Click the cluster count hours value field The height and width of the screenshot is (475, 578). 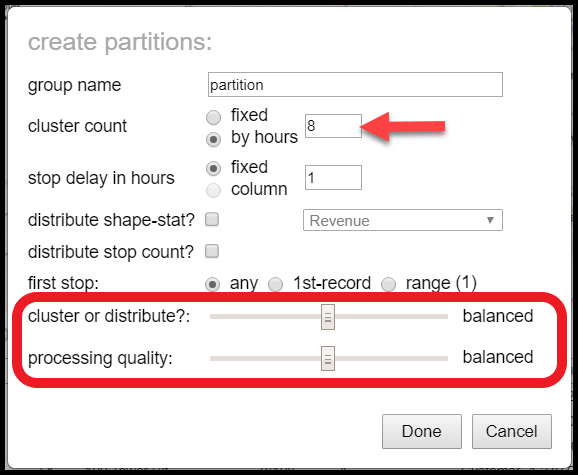coord(333,126)
